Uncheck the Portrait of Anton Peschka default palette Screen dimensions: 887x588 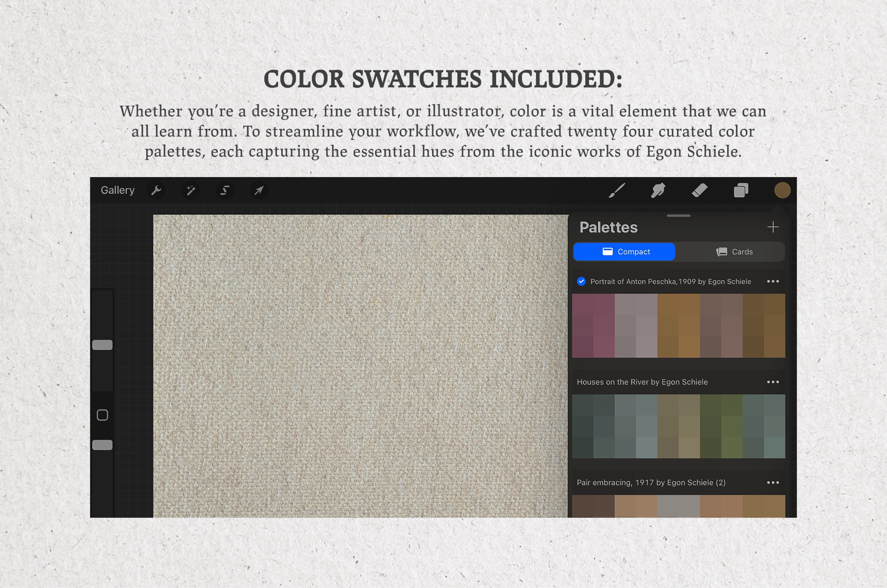pos(582,281)
